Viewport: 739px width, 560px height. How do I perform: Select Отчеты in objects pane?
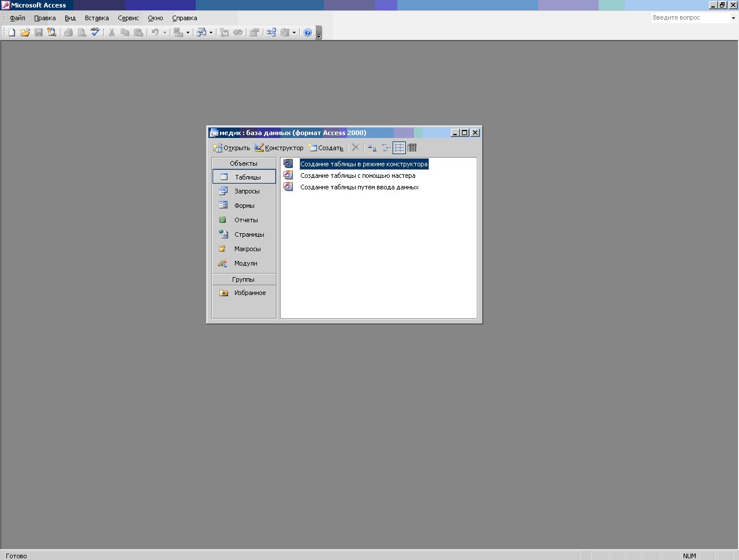[244, 220]
